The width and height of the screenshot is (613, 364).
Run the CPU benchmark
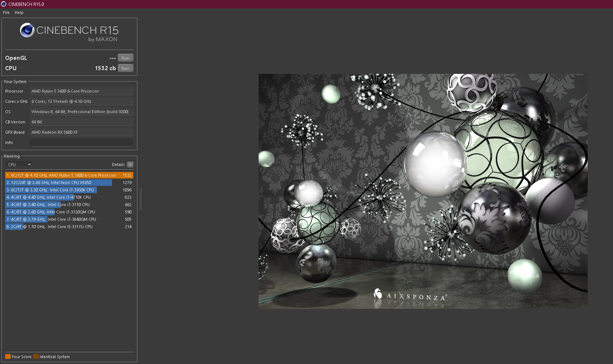(x=126, y=68)
